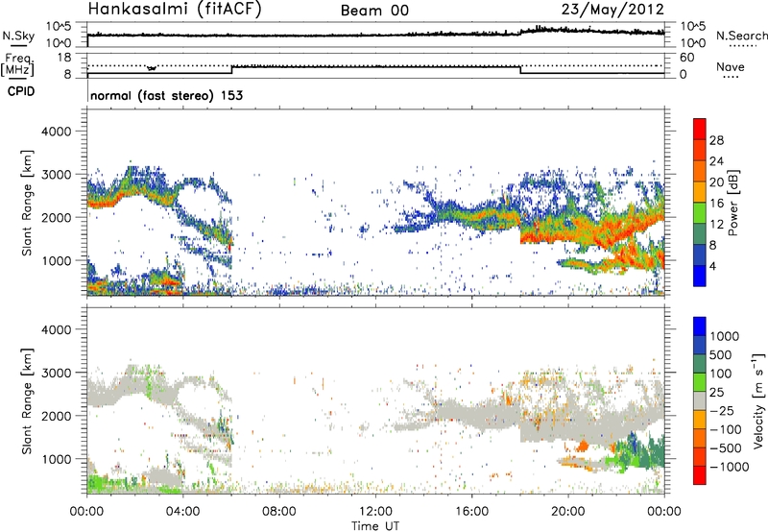Image resolution: width=768 pixels, height=532 pixels.
Task: Click the "Velocity [m s-1]" colorbar label
Action: 758,400
